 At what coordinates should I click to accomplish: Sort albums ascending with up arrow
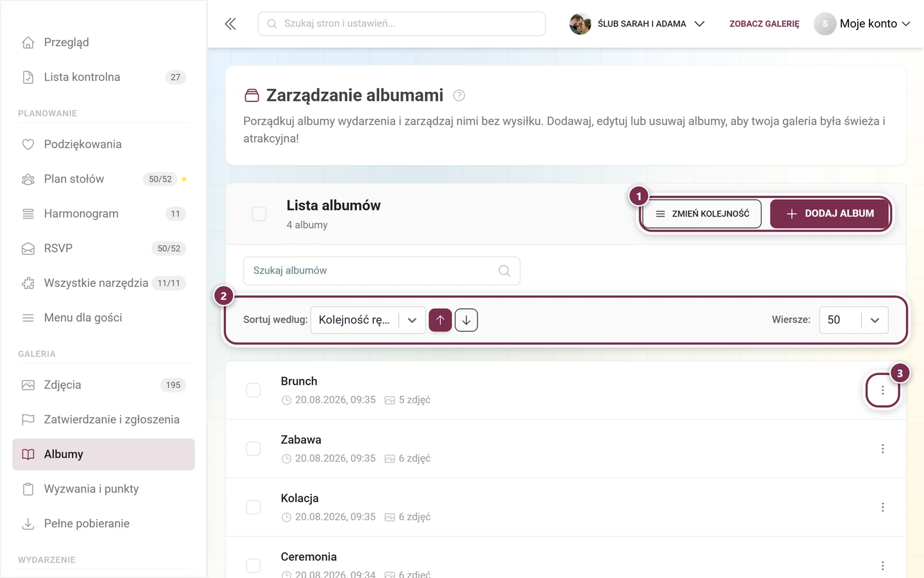tap(440, 320)
